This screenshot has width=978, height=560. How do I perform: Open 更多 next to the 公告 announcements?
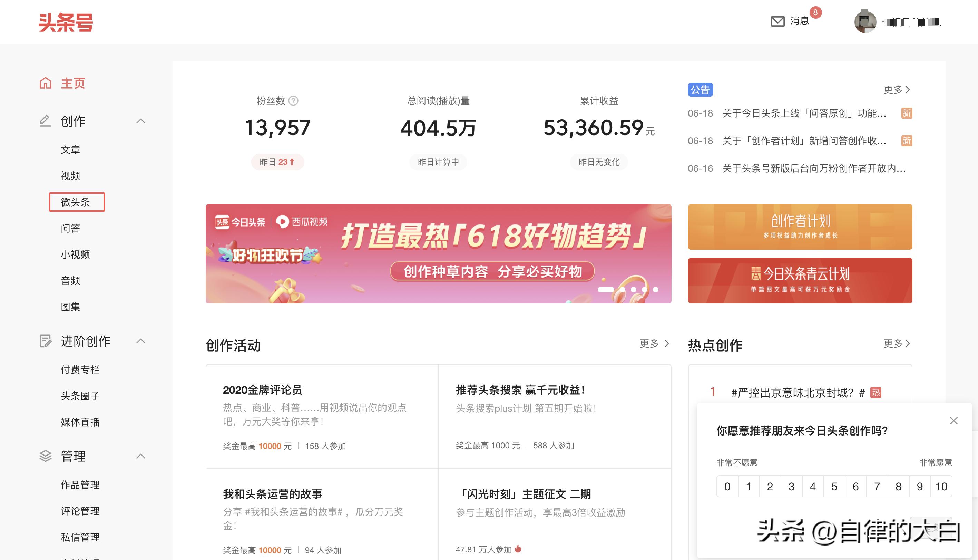pos(897,90)
